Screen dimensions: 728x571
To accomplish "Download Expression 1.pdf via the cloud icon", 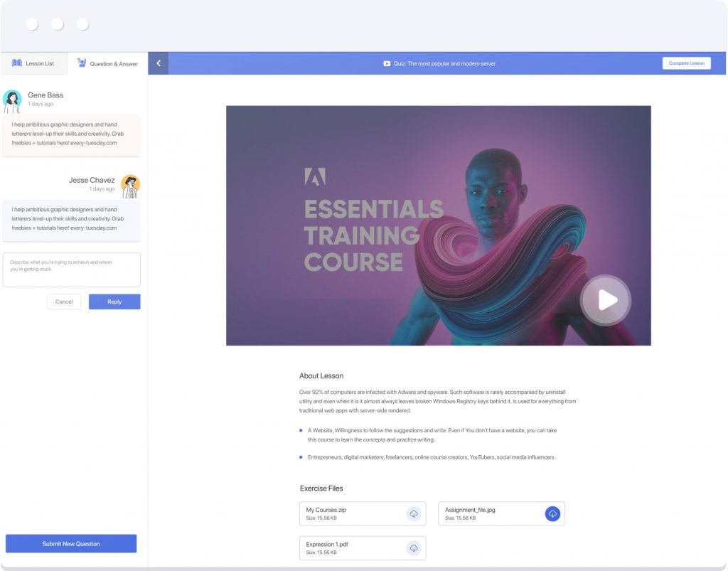I will [413, 548].
